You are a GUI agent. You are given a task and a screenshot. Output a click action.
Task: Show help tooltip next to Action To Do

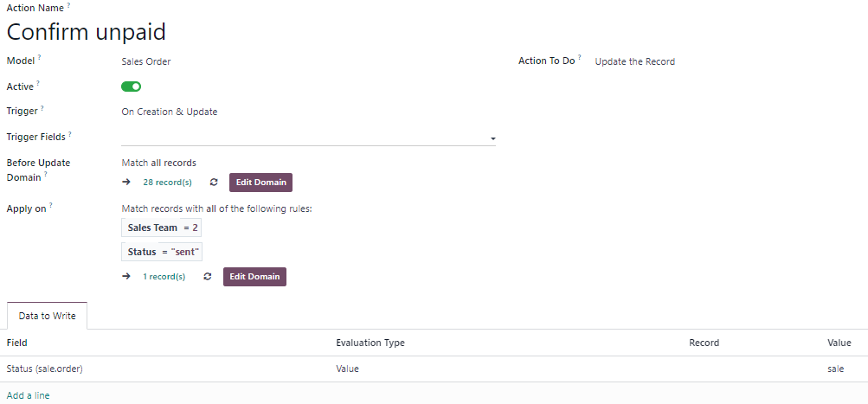point(580,58)
